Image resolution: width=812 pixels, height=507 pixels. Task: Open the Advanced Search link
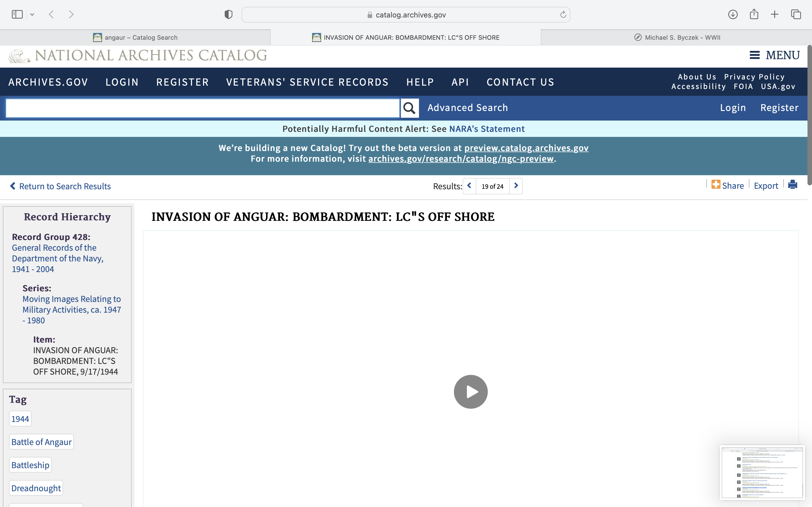point(467,108)
